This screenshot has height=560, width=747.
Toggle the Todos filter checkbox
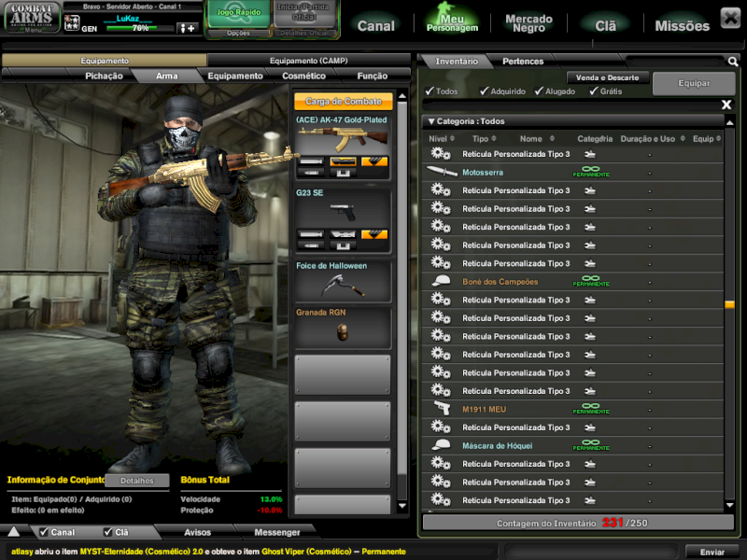430,91
